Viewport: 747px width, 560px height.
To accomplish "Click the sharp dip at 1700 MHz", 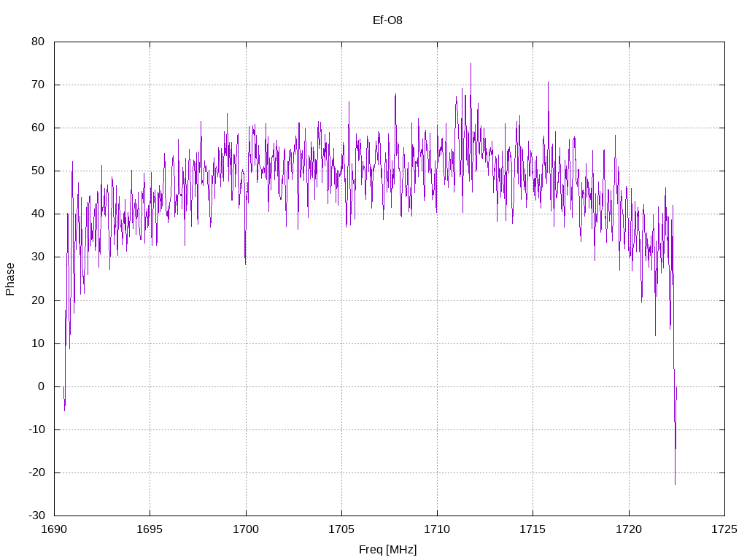I will click(245, 263).
